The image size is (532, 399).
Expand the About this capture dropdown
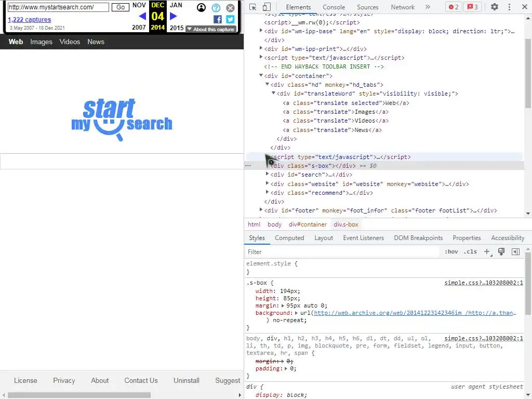(211, 29)
